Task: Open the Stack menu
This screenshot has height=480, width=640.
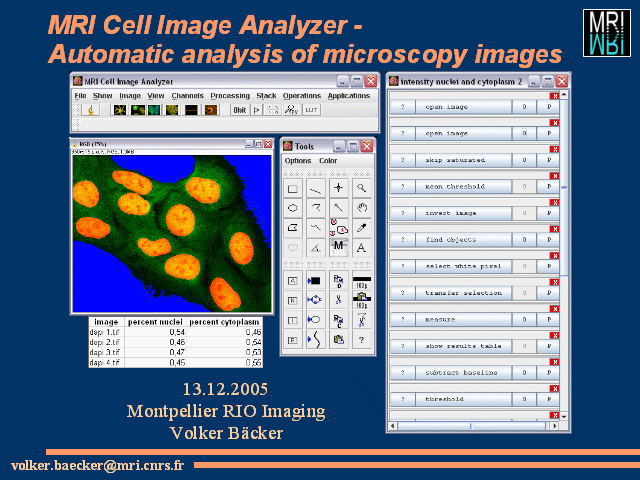Action: pos(266,96)
